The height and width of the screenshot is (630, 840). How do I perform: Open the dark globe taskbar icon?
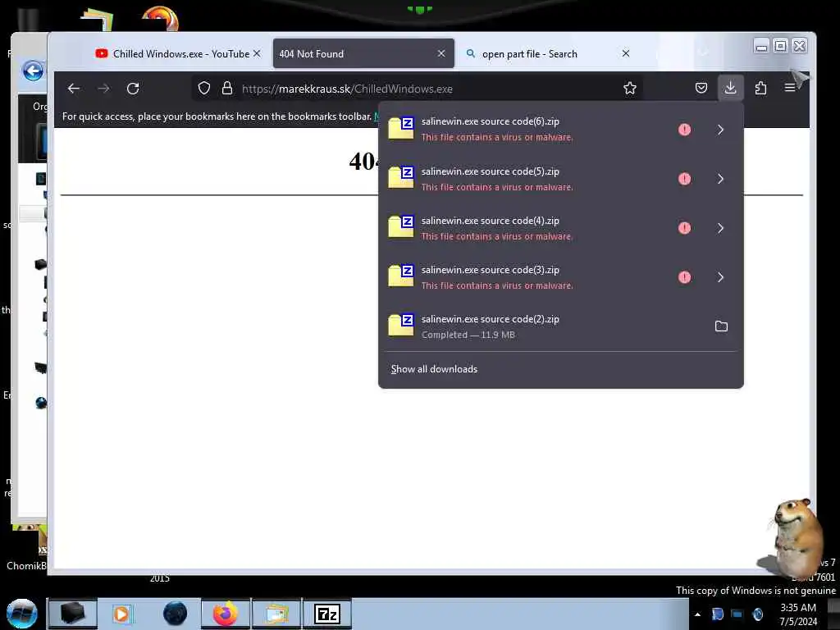pos(176,614)
